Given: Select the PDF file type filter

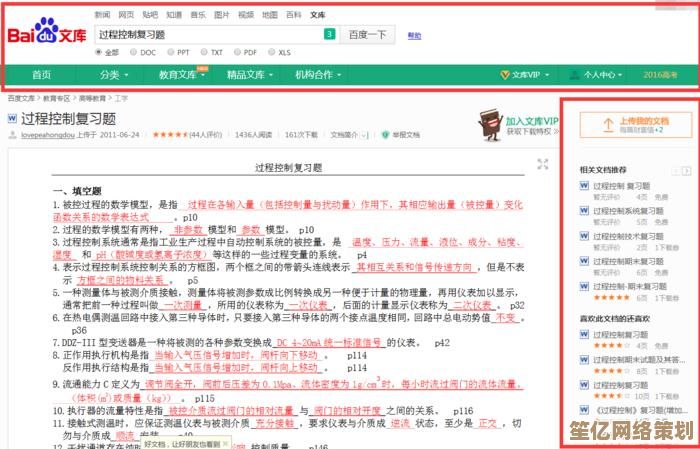Looking at the screenshot, I should coord(241,52).
